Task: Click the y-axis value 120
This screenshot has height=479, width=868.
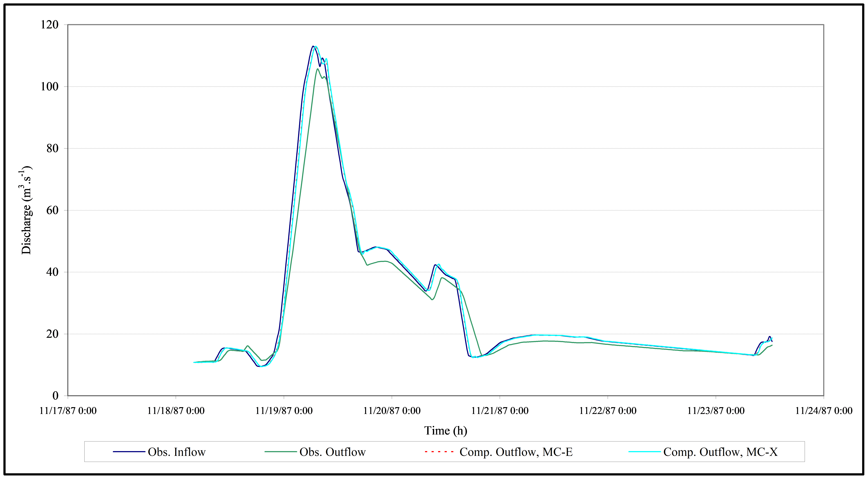Action: pyautogui.click(x=50, y=25)
